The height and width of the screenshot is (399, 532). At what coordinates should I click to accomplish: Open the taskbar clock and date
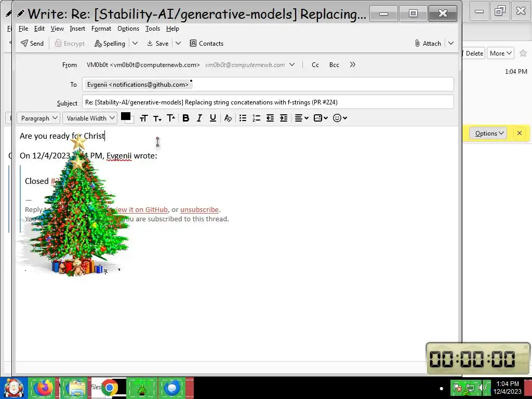pyautogui.click(x=508, y=388)
